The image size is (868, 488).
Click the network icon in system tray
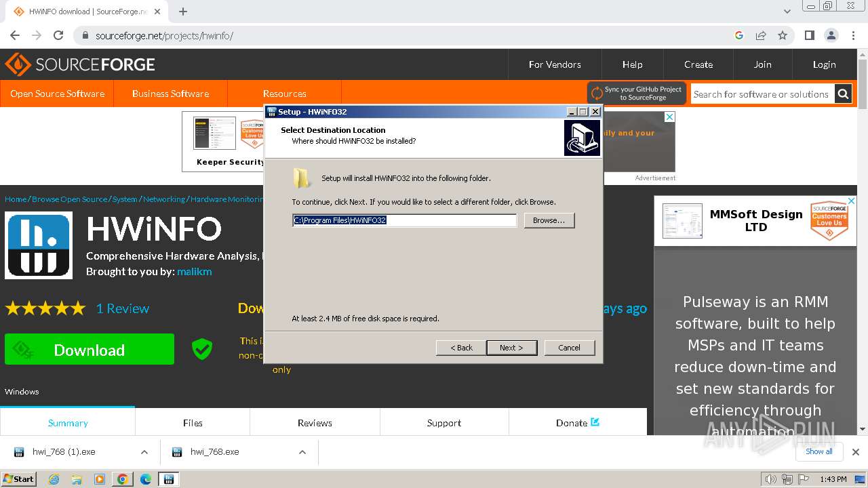pyautogui.click(x=787, y=479)
